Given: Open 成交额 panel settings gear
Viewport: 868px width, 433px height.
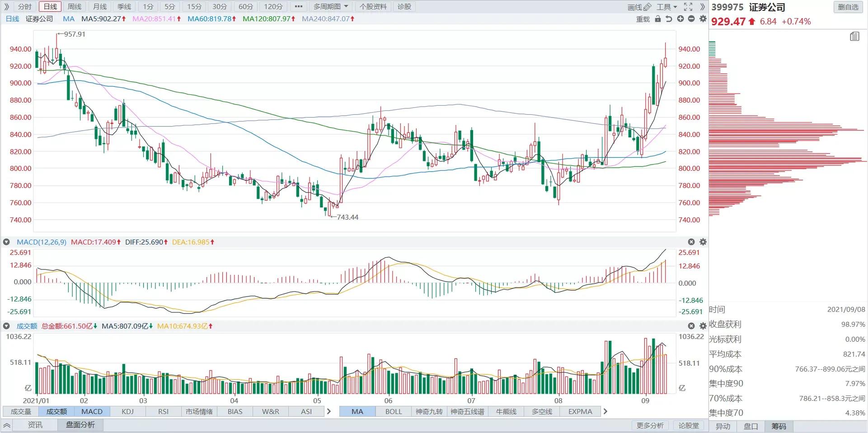Looking at the screenshot, I should (703, 326).
